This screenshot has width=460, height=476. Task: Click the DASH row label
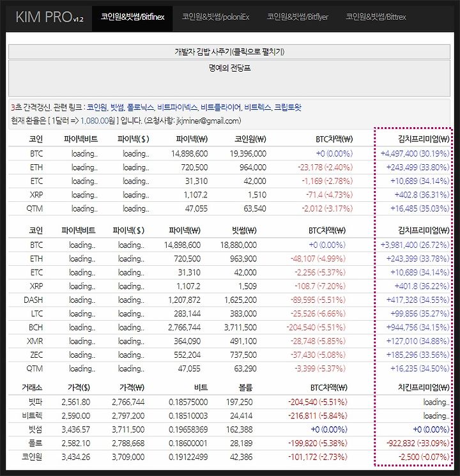(x=33, y=300)
